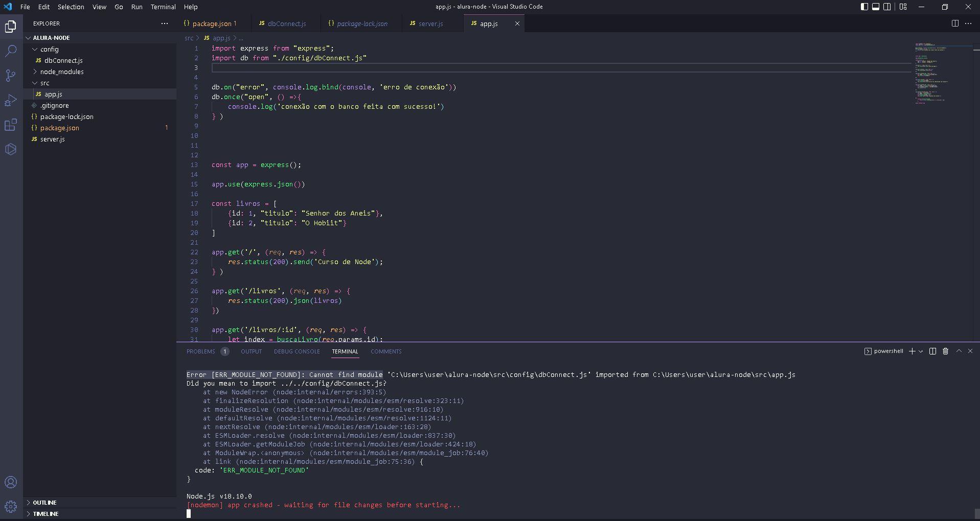The height and width of the screenshot is (521, 980).
Task: Select app.js in the explorer tree
Action: (100, 94)
